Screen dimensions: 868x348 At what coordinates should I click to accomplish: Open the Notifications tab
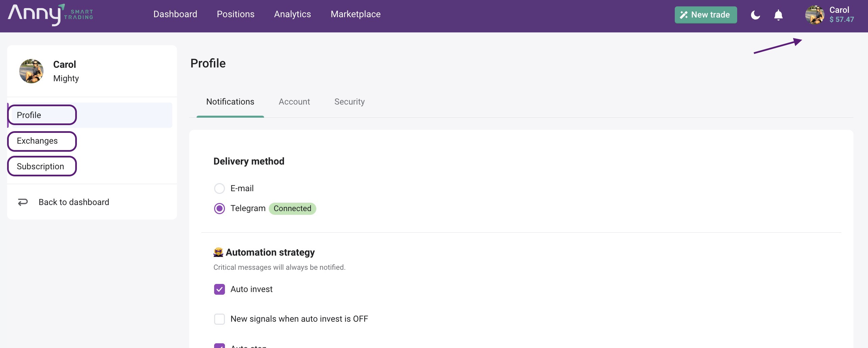pyautogui.click(x=230, y=102)
